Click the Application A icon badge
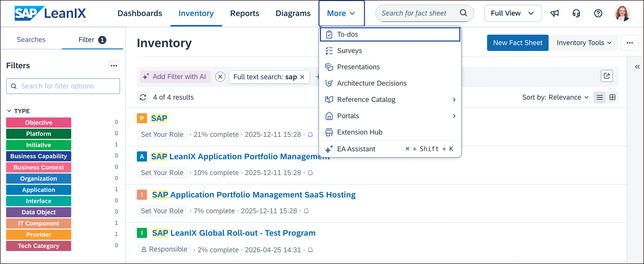Screen dimensions: 644x264 (x=142, y=156)
